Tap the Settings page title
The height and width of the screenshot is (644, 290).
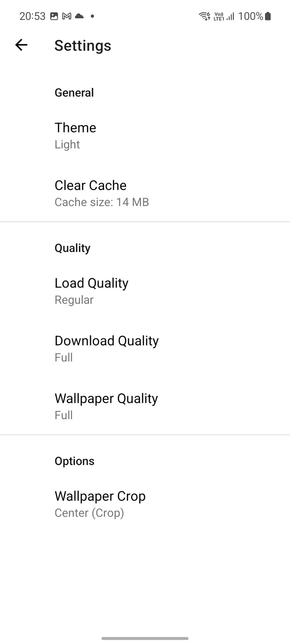[x=83, y=45]
